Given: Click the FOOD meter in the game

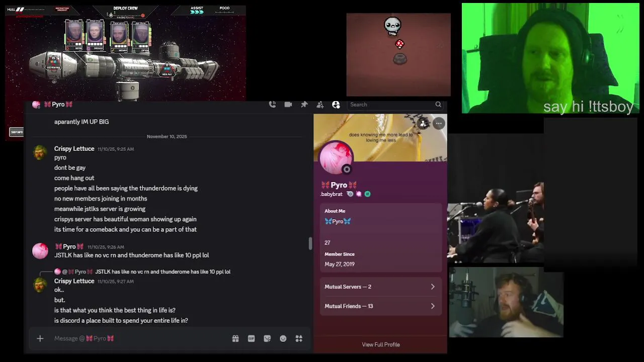Looking at the screenshot, I should (x=224, y=10).
